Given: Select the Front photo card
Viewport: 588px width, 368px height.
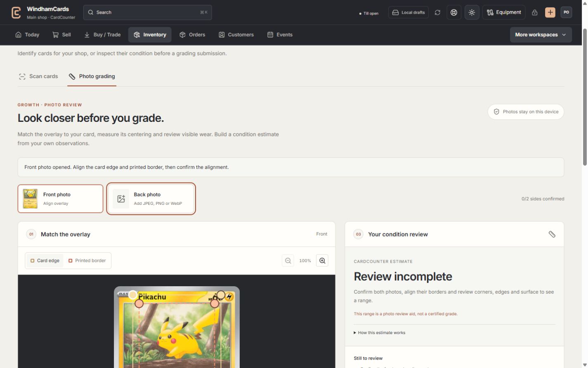Looking at the screenshot, I should click(60, 199).
